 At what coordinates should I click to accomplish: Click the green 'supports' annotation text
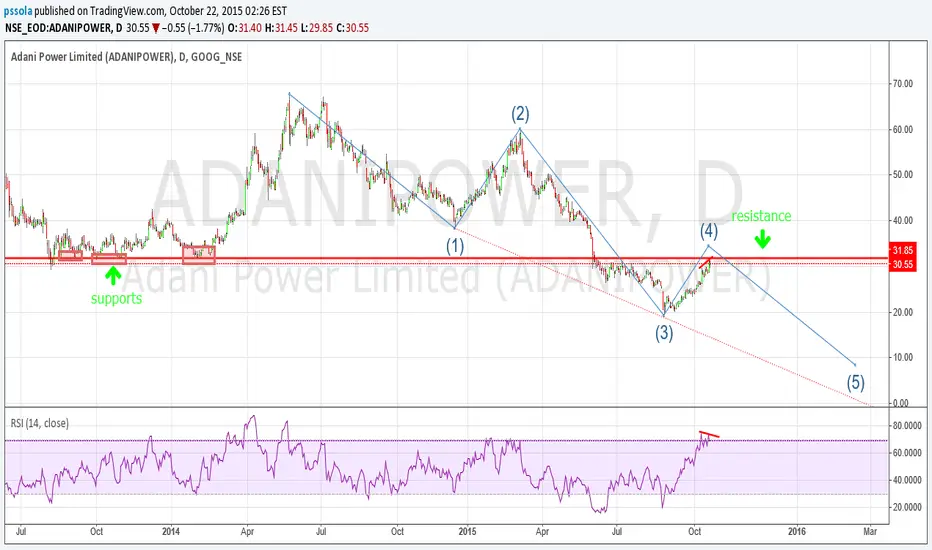pyautogui.click(x=116, y=298)
